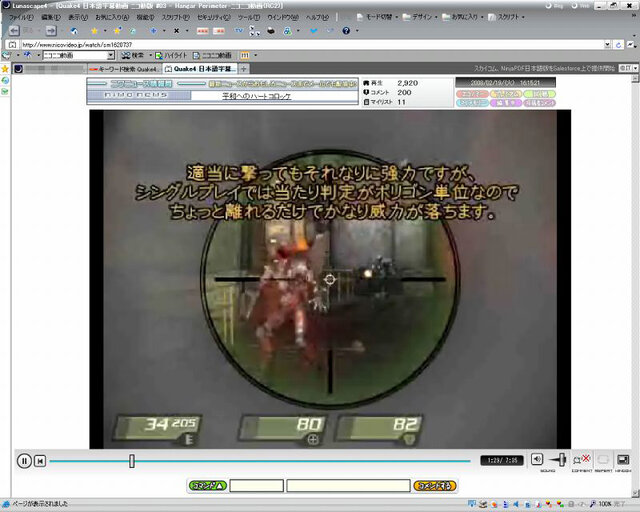Go back with the browser back arrow
640x512 pixels.
[14, 31]
